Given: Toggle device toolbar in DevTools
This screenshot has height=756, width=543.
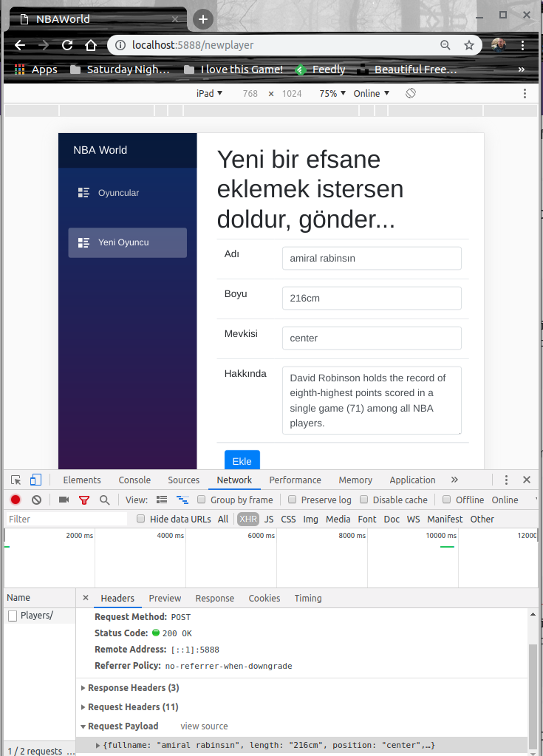Looking at the screenshot, I should click(x=35, y=480).
